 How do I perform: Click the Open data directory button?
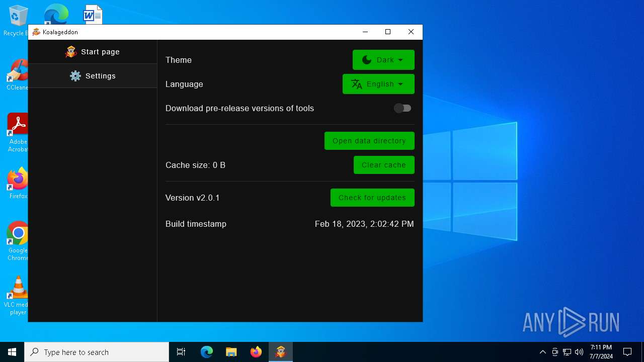(369, 141)
